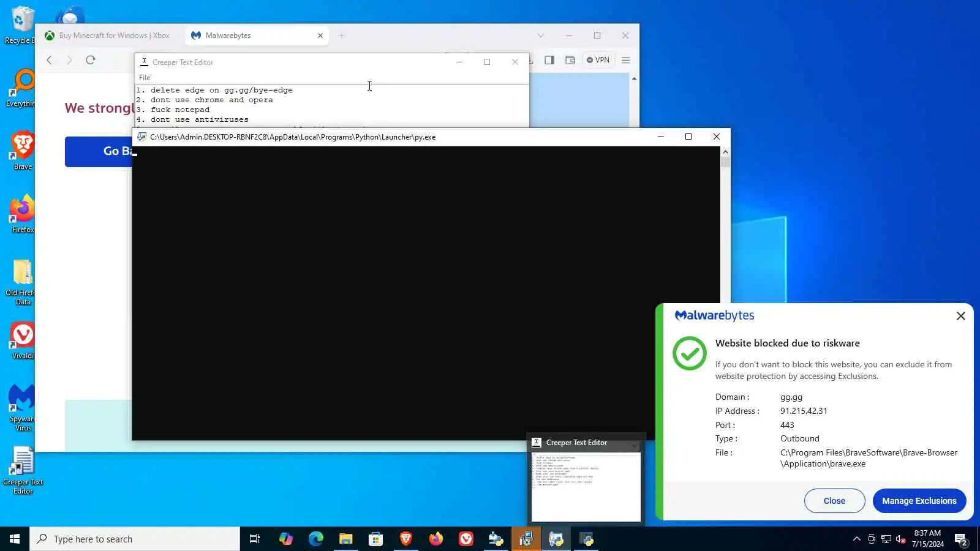Click the Outbound type value
The image size is (980, 551).
[x=799, y=438]
